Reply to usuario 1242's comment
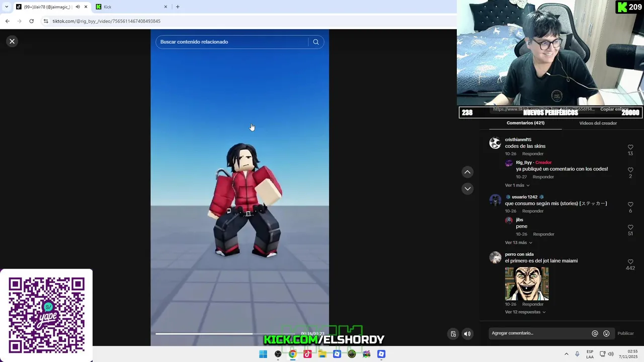The height and width of the screenshot is (362, 644). tap(533, 211)
